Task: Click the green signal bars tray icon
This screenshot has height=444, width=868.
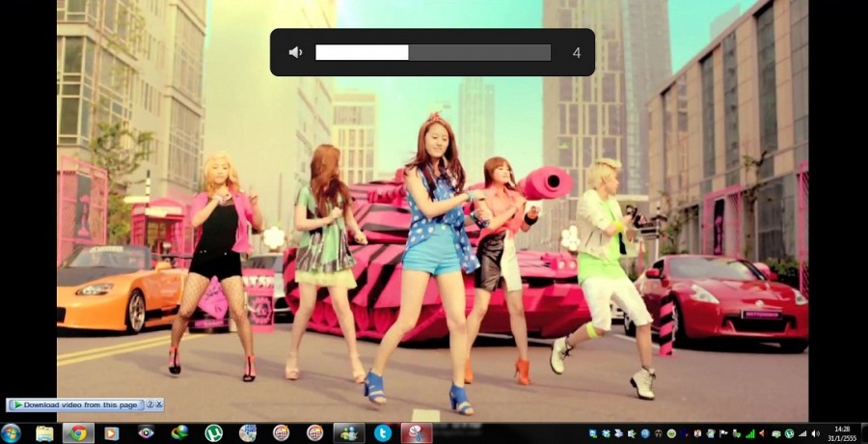Action: [x=750, y=433]
